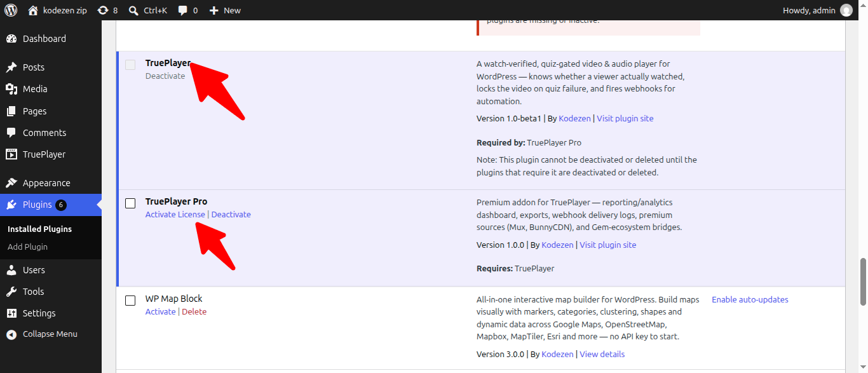Click the Required by: TruePlayer Pro text

pyautogui.click(x=529, y=142)
